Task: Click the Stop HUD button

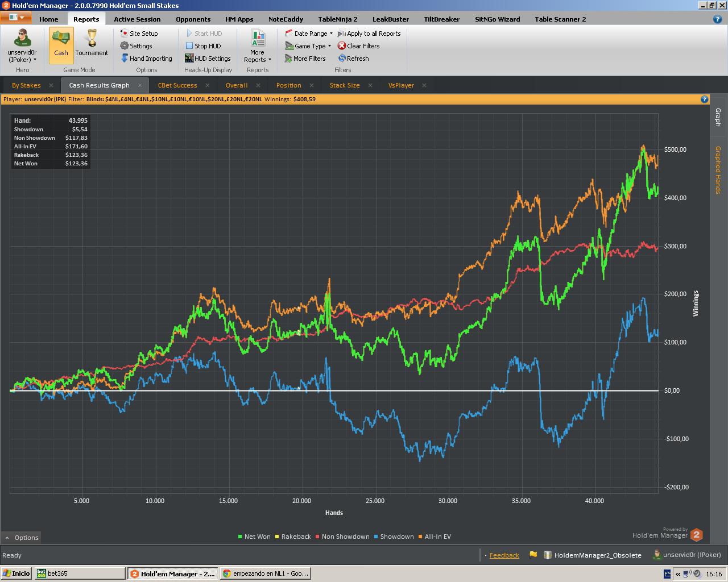Action: click(x=203, y=46)
